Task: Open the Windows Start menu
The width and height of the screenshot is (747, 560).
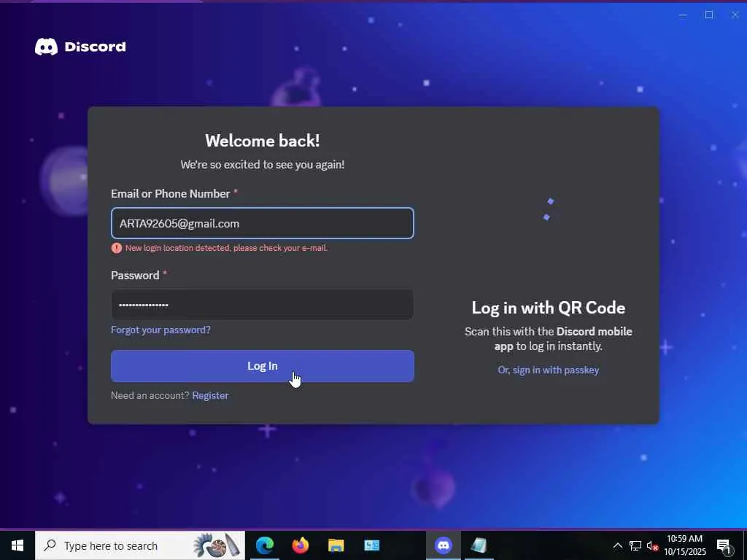Action: [18, 545]
